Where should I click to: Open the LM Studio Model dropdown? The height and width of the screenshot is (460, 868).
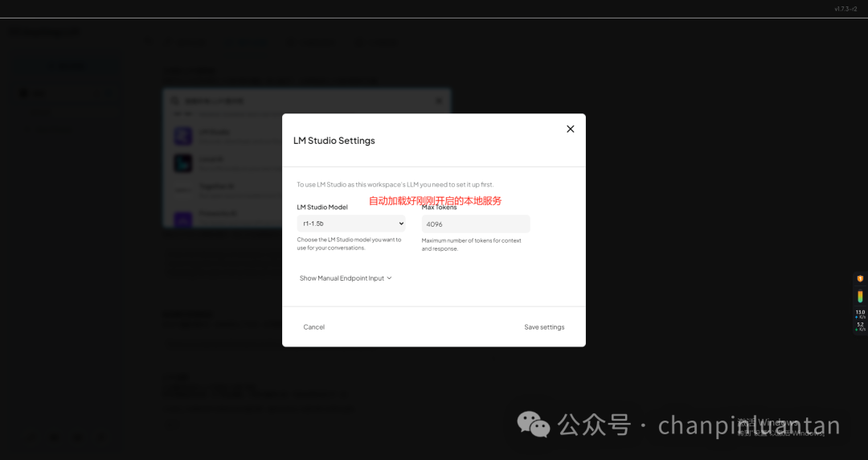click(351, 224)
